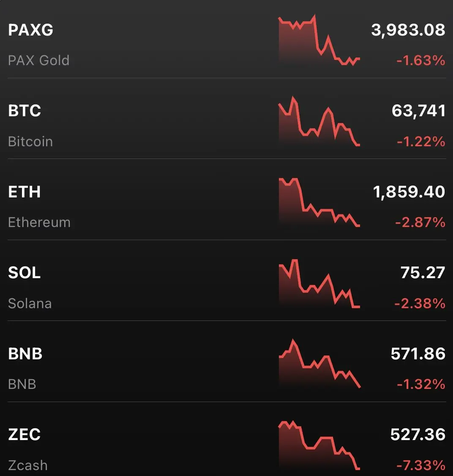
Task: Open the SOL ticker symbol
Action: (x=24, y=273)
